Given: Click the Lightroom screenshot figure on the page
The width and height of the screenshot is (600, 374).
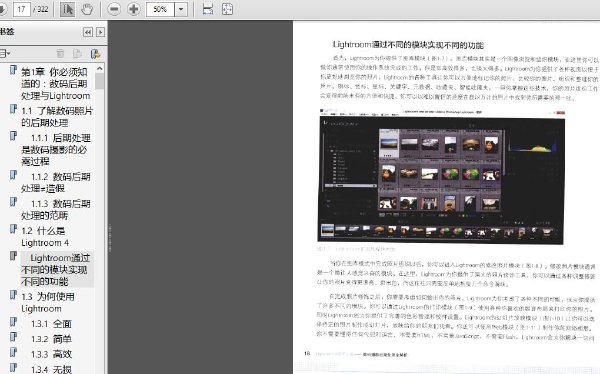Looking at the screenshot, I should [441, 177].
